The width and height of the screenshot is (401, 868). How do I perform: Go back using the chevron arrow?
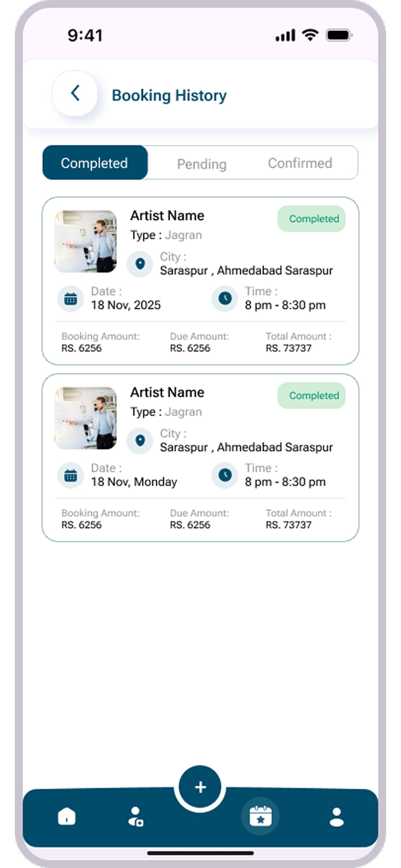(x=75, y=93)
